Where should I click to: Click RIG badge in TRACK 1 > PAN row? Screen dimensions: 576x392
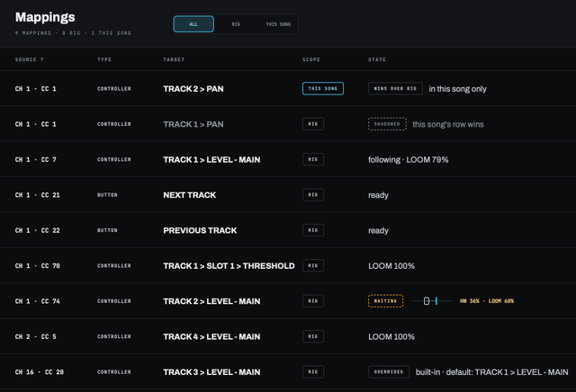pyautogui.click(x=313, y=124)
